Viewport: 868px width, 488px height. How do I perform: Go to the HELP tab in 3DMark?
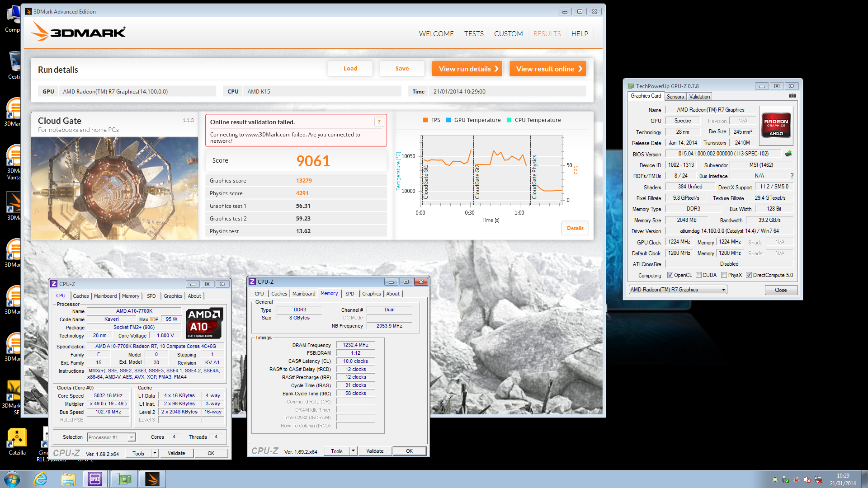click(x=580, y=34)
